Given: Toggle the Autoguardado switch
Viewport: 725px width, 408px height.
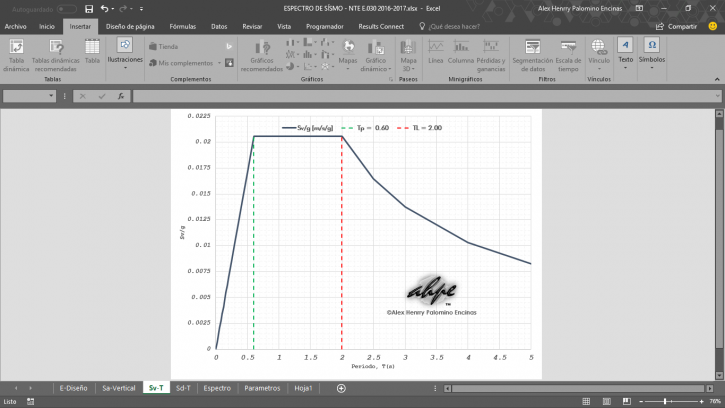Looking at the screenshot, I should 67,8.
